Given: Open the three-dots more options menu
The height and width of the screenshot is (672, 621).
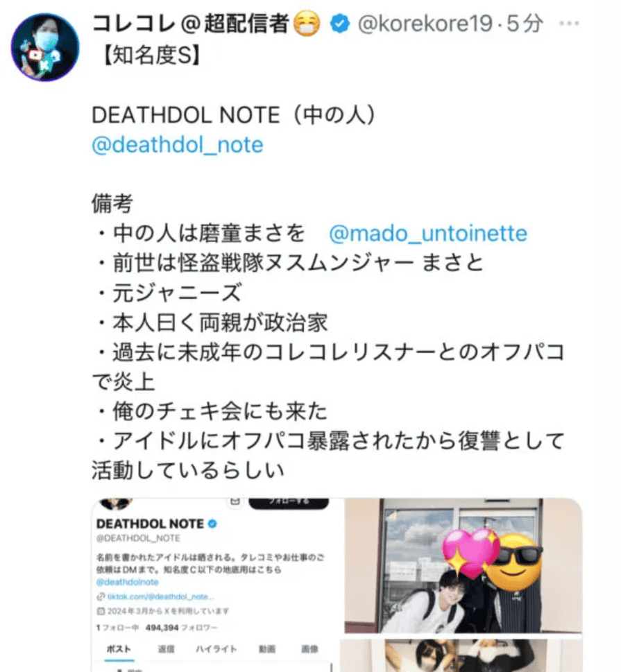Looking at the screenshot, I should point(569,24).
